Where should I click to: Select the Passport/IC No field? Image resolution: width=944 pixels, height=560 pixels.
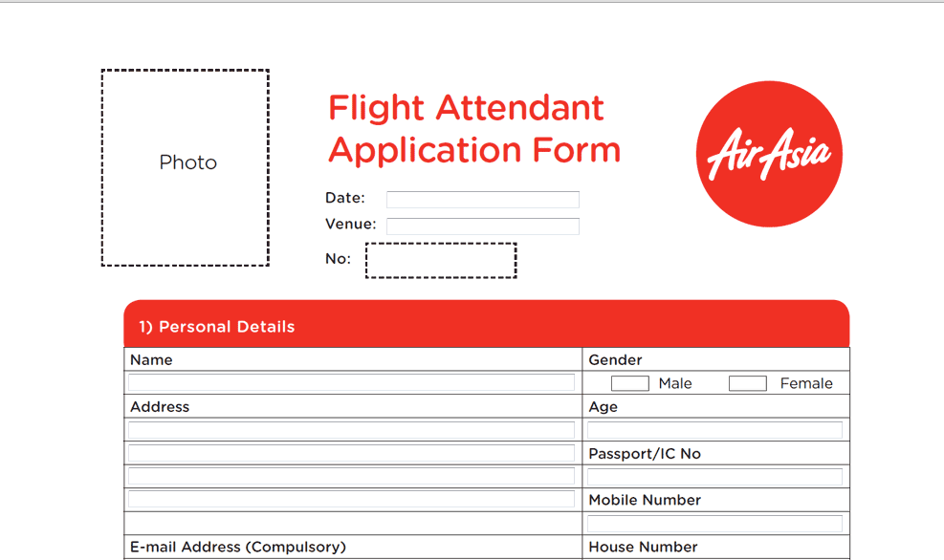[x=714, y=476]
